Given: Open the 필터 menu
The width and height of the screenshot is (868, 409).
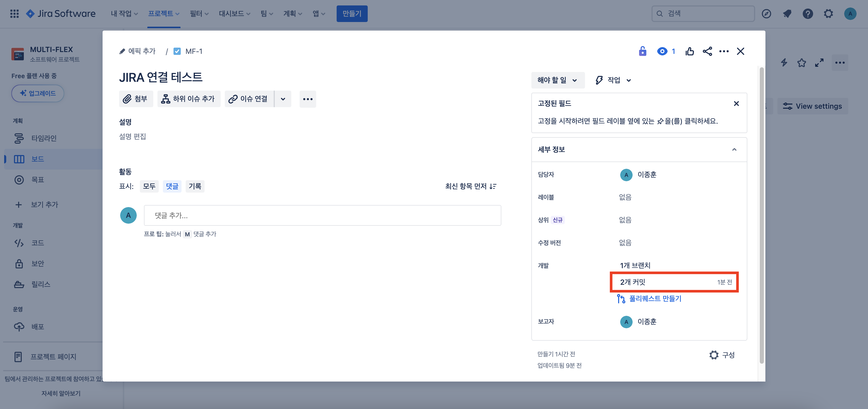Looking at the screenshot, I should tap(199, 14).
